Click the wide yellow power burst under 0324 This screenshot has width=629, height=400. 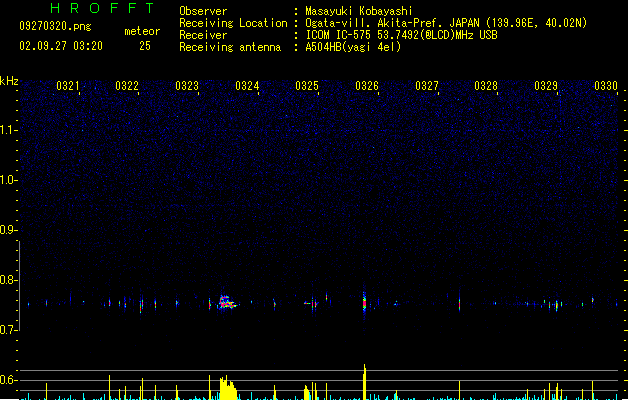coord(228,388)
